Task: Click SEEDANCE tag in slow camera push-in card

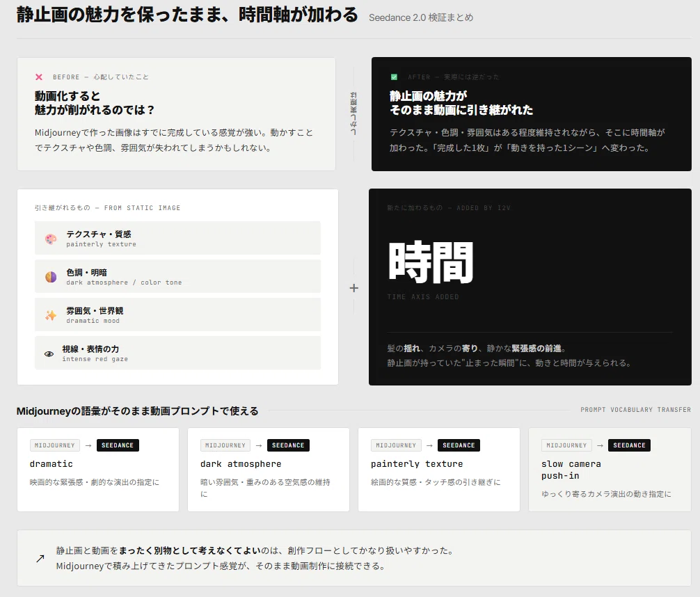Action: tap(630, 445)
